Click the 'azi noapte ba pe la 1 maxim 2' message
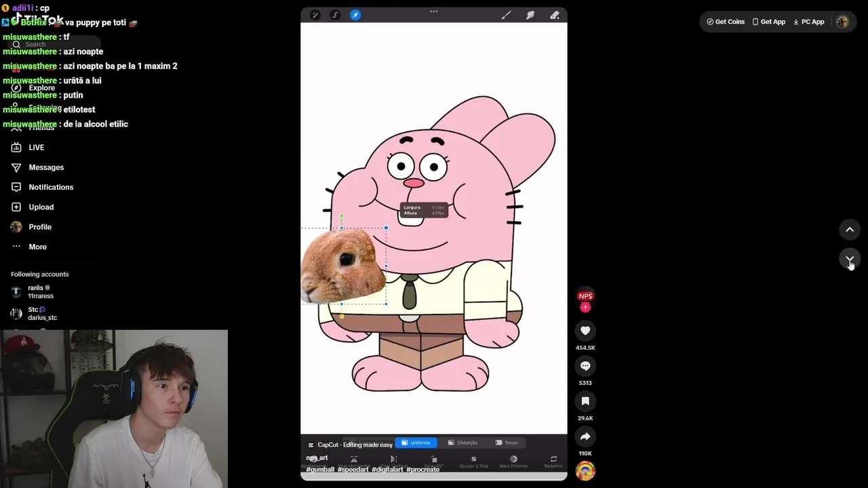The width and height of the screenshot is (868, 488). pyautogui.click(x=90, y=66)
